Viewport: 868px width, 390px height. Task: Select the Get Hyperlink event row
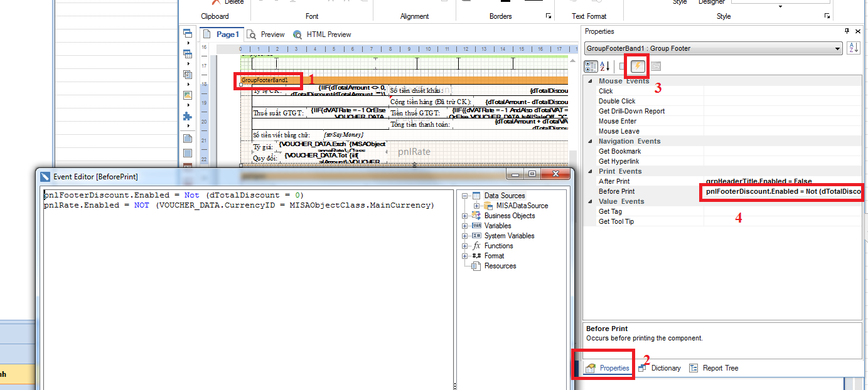coord(728,161)
